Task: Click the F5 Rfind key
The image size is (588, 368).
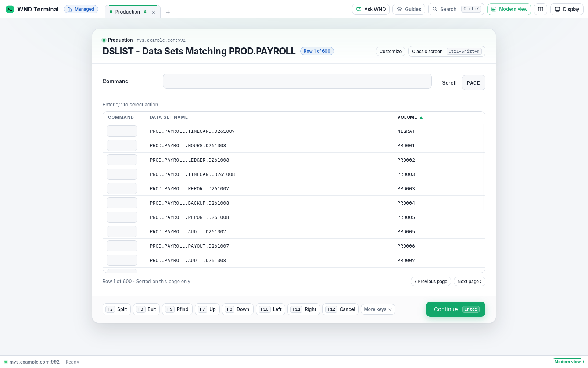Action: click(x=177, y=309)
